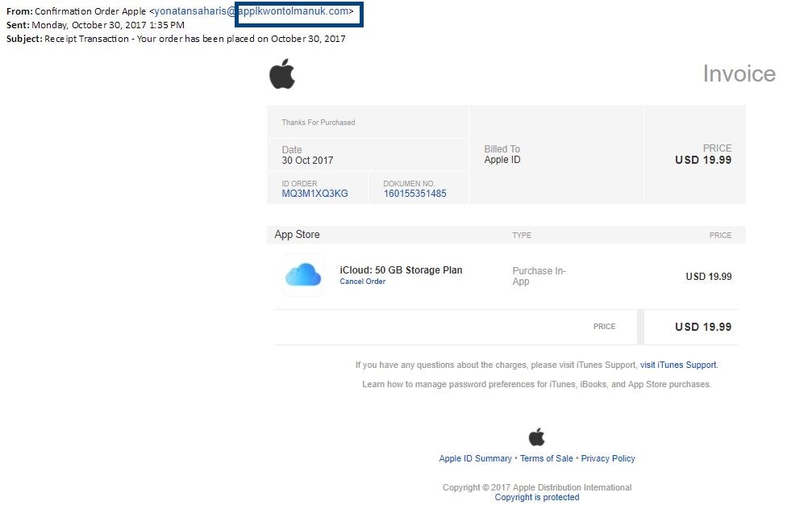The width and height of the screenshot is (812, 522).
Task: Open the visit iTunes Support link
Action: (678, 365)
